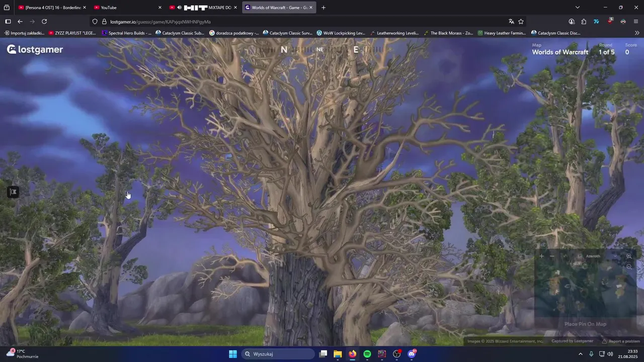The height and width of the screenshot is (362, 644).
Task: Go back using browser back arrow
Action: (x=20, y=22)
